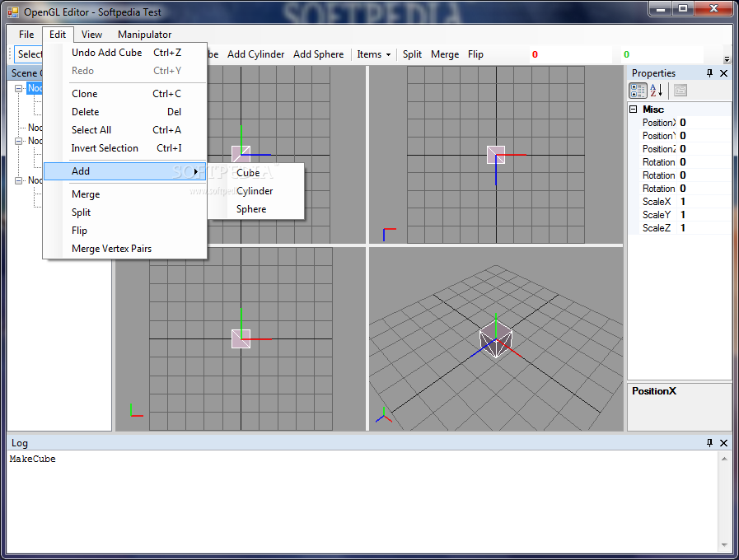This screenshot has height=560, width=739.
Task: Select the cube in the perspective viewport
Action: [x=496, y=338]
